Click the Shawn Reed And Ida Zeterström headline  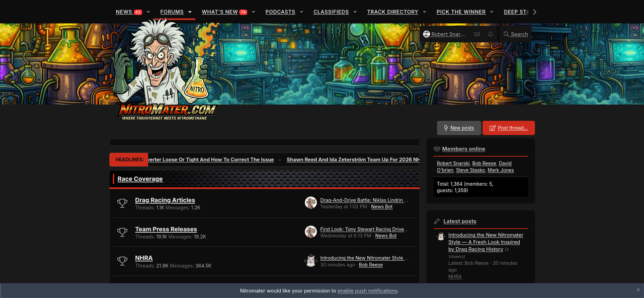353,160
